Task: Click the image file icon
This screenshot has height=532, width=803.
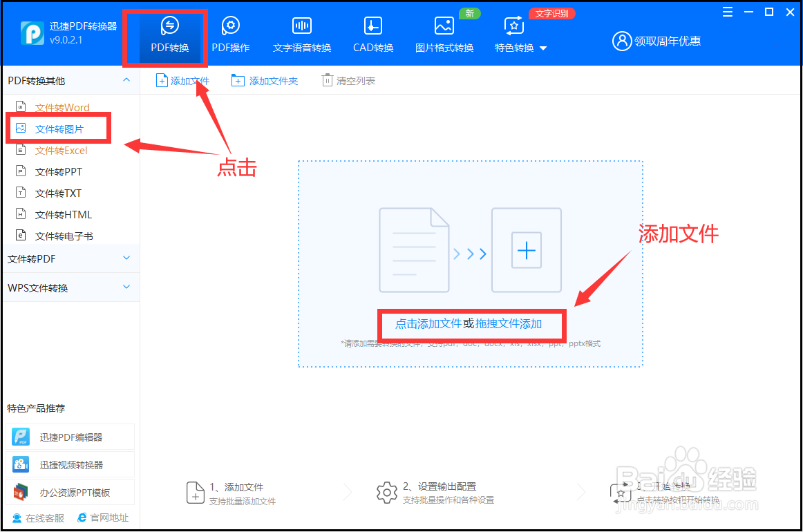Action: point(21,128)
